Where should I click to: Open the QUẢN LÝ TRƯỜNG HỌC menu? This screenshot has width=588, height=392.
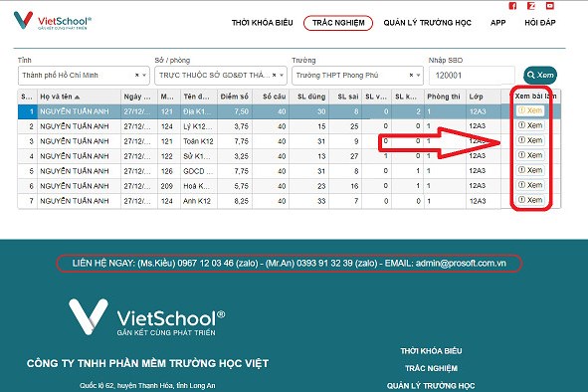(427, 23)
